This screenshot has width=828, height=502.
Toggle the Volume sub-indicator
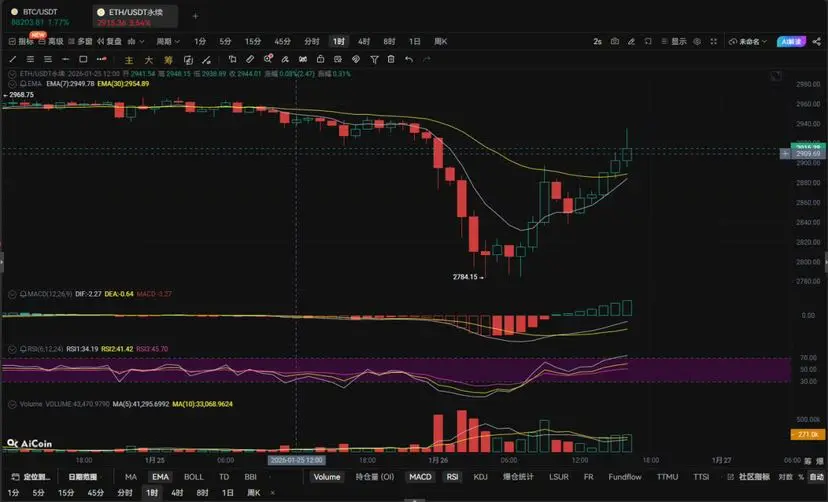click(327, 477)
